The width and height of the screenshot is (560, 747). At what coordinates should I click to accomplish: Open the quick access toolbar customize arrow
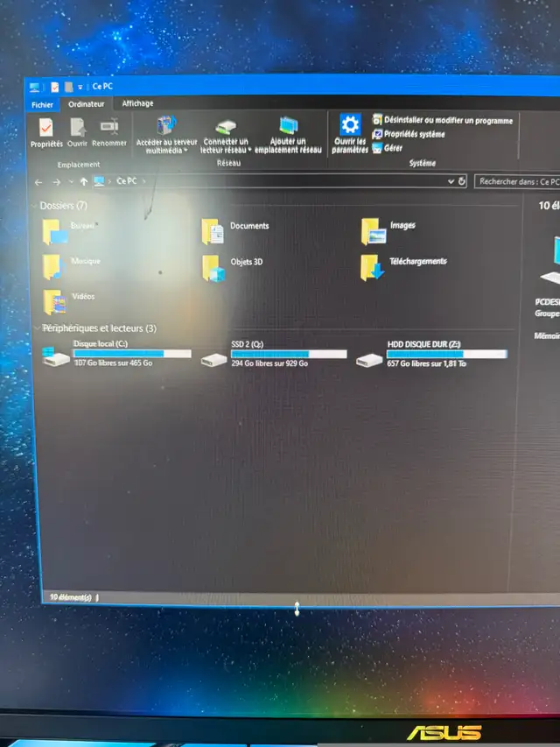click(x=80, y=88)
